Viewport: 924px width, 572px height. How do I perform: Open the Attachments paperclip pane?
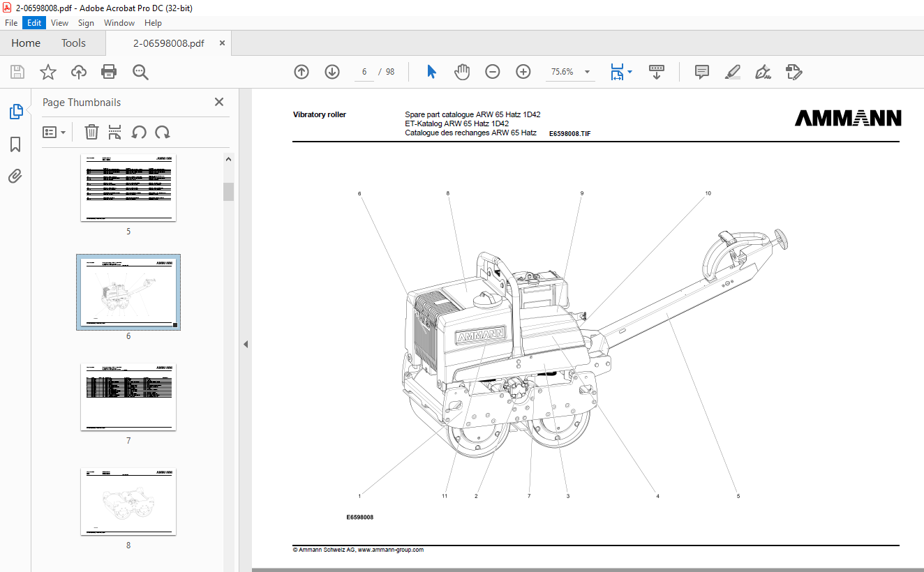click(x=15, y=176)
